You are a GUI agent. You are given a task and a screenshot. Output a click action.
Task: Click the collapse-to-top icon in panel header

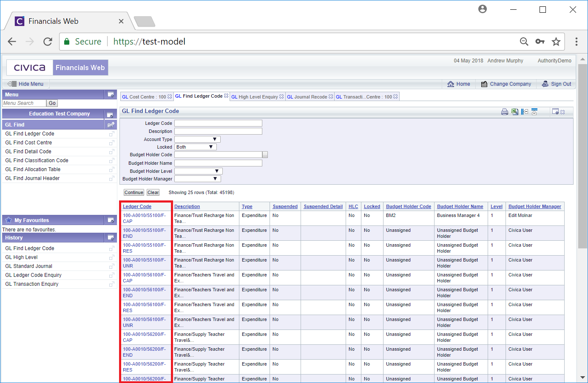tap(534, 112)
